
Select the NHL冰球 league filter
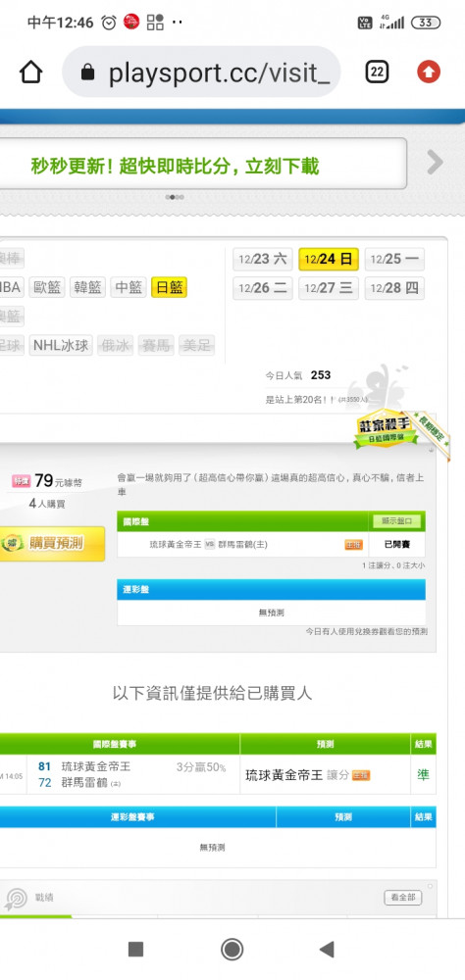tap(61, 345)
